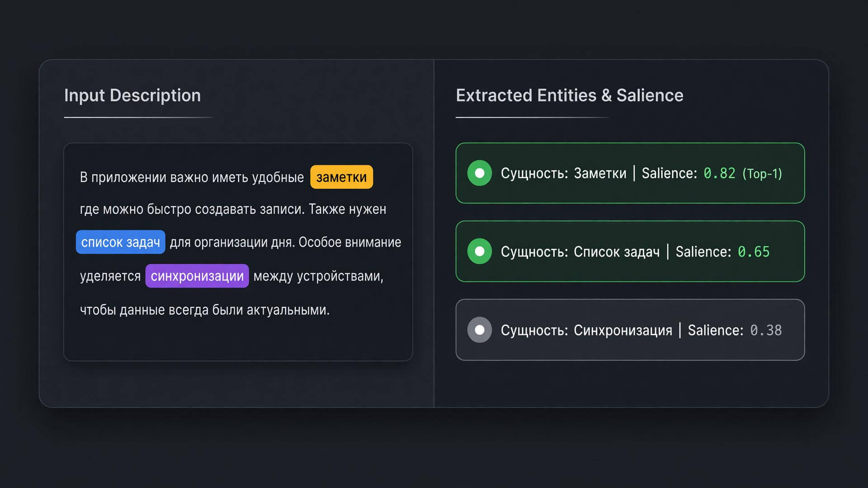
Task: Click the blue 'список задач' highlighted tag
Action: coord(120,242)
